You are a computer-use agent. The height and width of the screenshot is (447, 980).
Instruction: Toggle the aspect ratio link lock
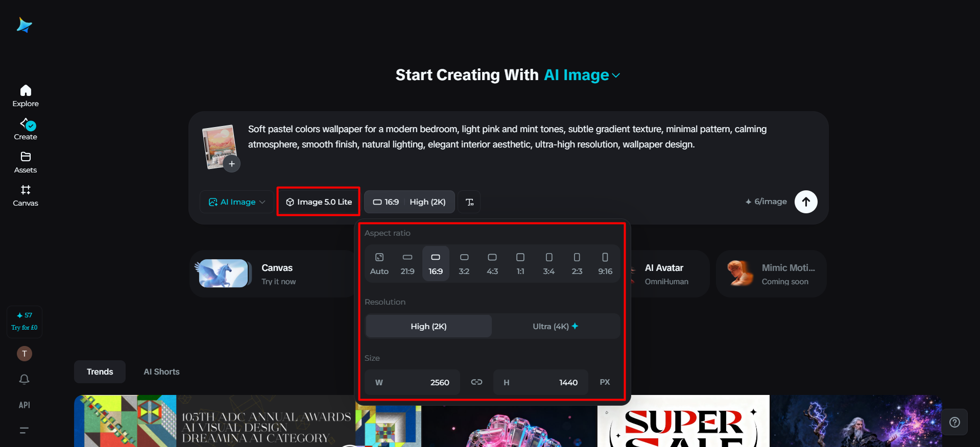(x=476, y=382)
